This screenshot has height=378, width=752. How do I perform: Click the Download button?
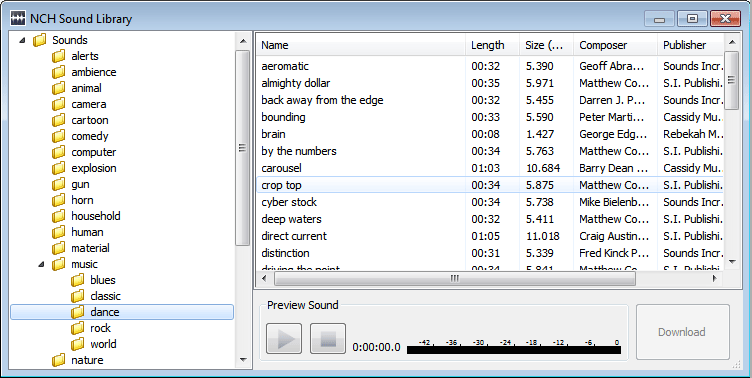pos(682,332)
